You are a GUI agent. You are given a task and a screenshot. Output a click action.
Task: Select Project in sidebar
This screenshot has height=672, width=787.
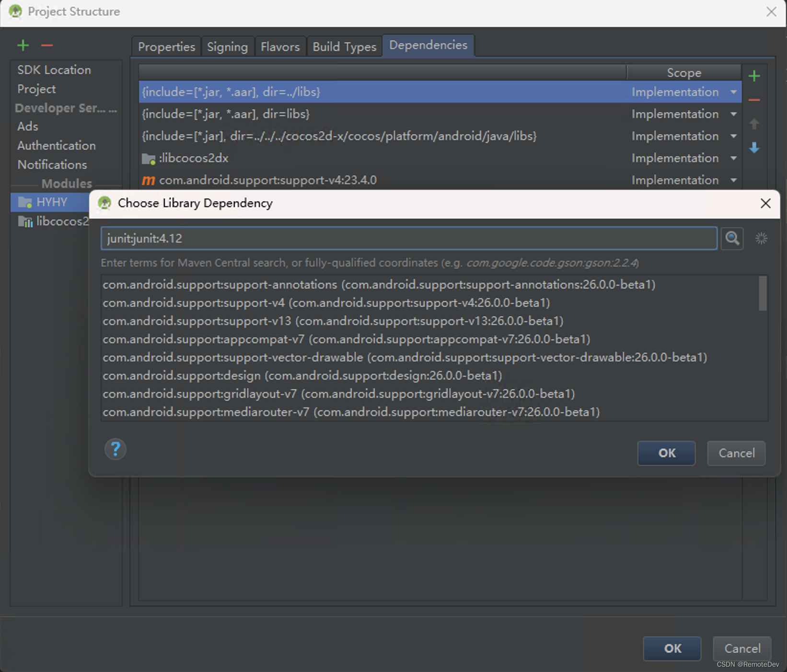point(36,89)
